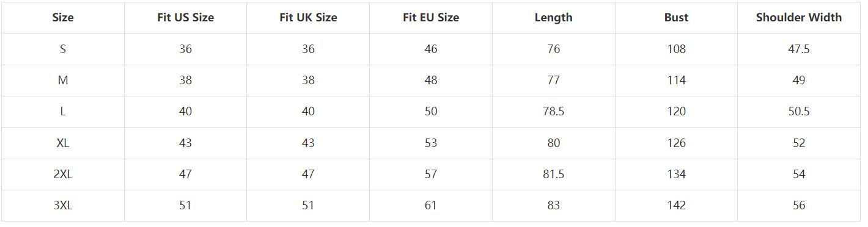Click the Size column header
The image size is (868, 227).
point(63,18)
